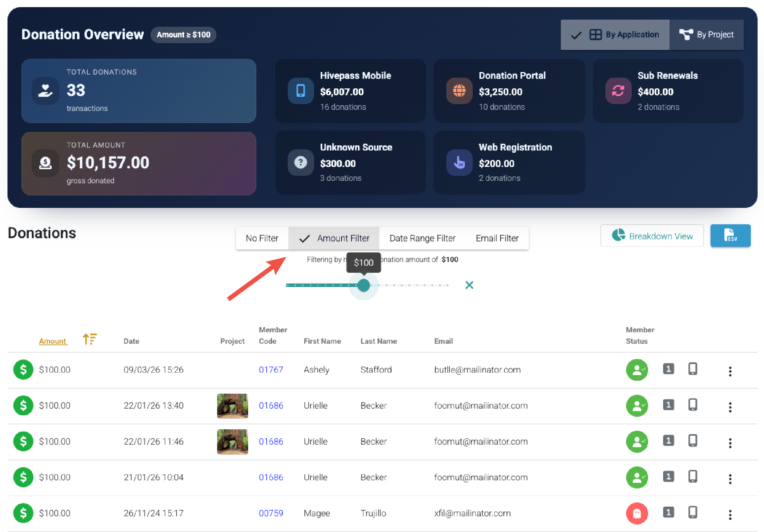Viewport: 764px width, 532px height.
Task: Open row options for Magee Trujillo donation
Action: click(x=730, y=515)
